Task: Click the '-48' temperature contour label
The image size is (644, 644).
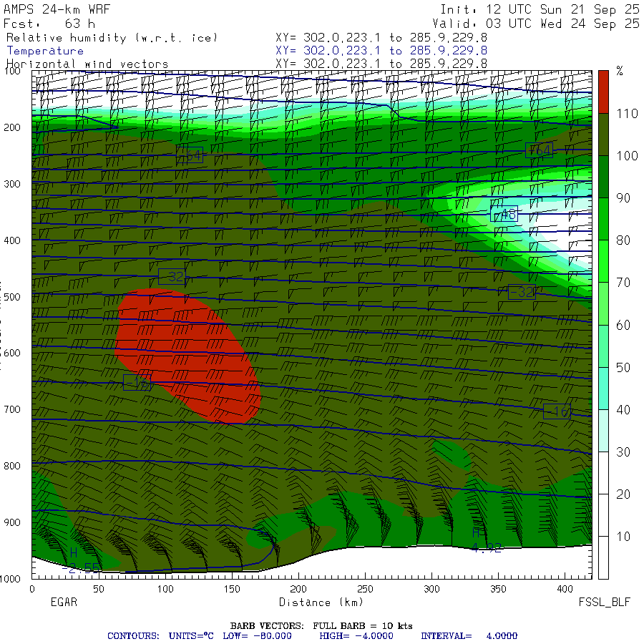Action: click(504, 214)
